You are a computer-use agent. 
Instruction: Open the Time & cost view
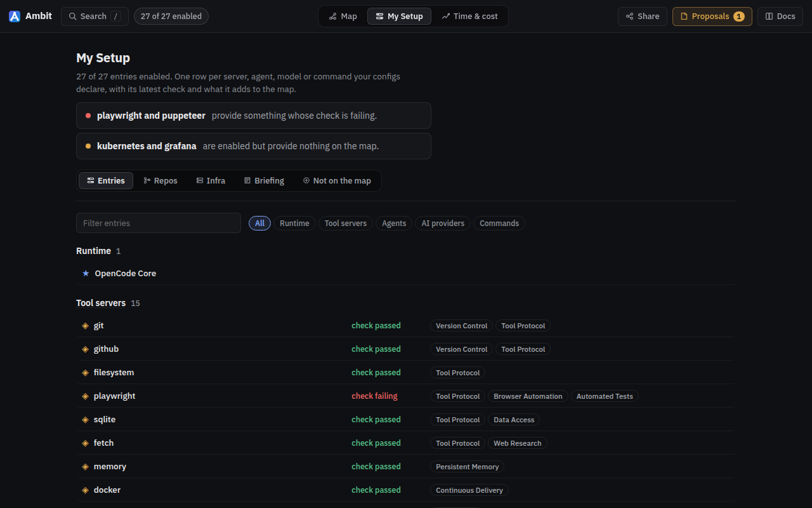tap(469, 17)
